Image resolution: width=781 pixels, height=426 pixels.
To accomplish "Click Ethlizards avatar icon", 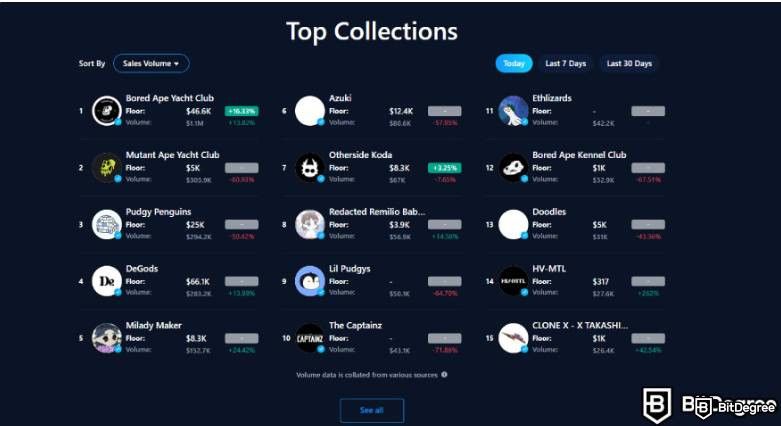I will point(513,111).
